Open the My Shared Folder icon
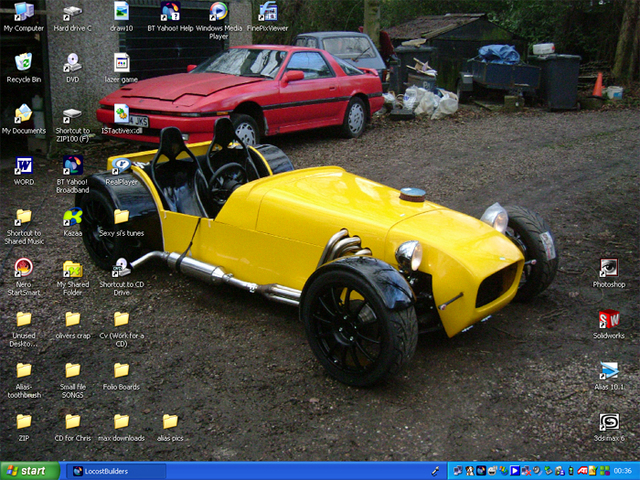640x480 pixels. 72,278
